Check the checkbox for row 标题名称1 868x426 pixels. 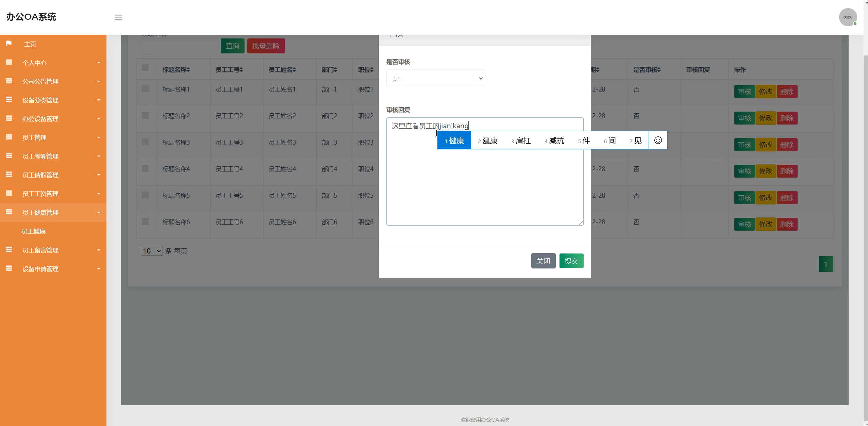[145, 89]
